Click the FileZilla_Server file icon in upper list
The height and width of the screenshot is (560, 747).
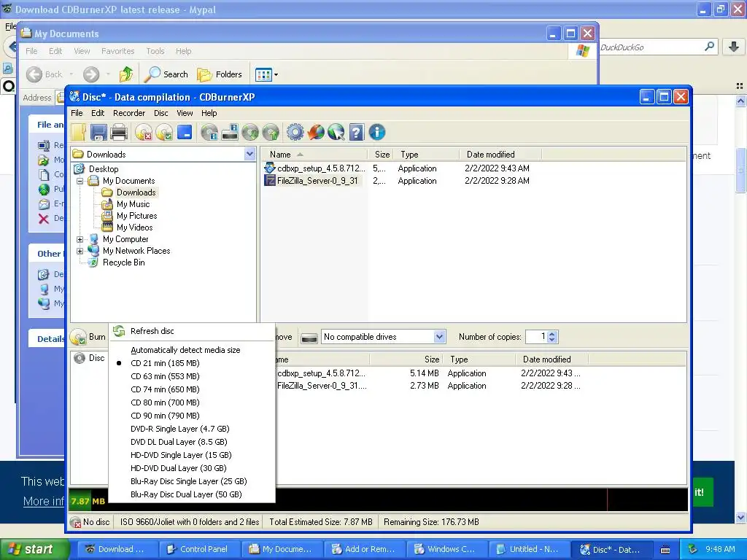(x=270, y=181)
